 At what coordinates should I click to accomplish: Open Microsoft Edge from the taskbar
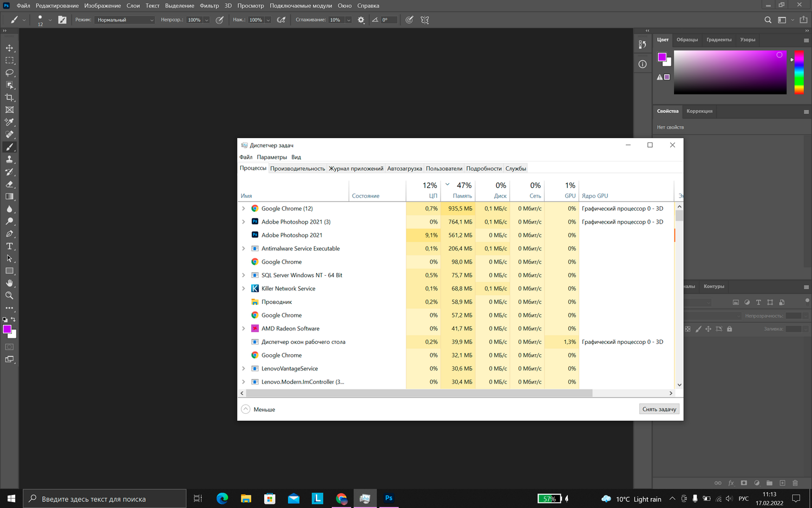coord(222,499)
